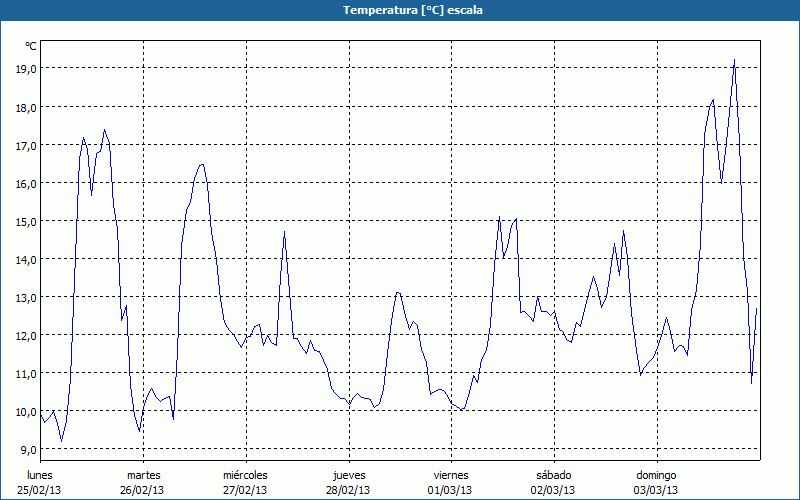This screenshot has width=800, height=500.
Task: Click the jueves day label
Action: [x=348, y=475]
